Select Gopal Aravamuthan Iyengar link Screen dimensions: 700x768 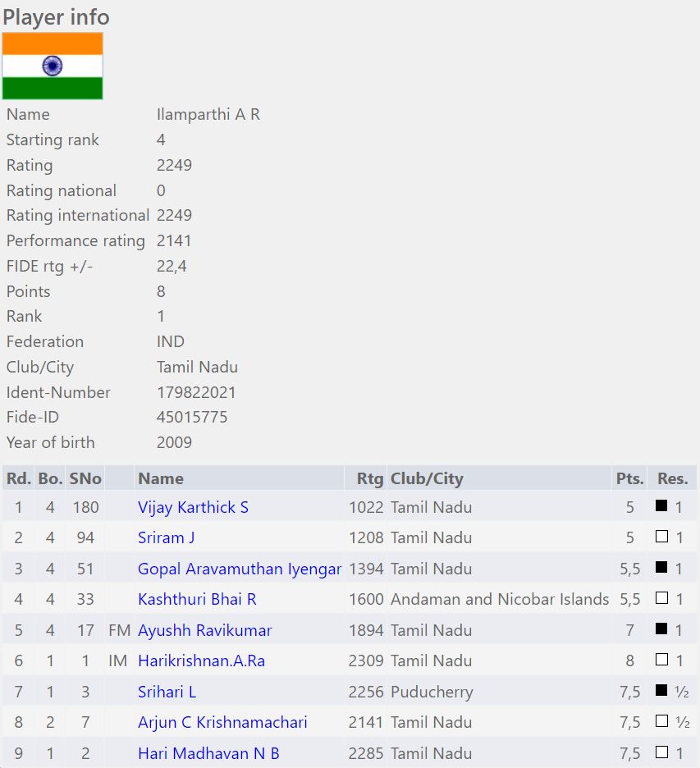(240, 569)
